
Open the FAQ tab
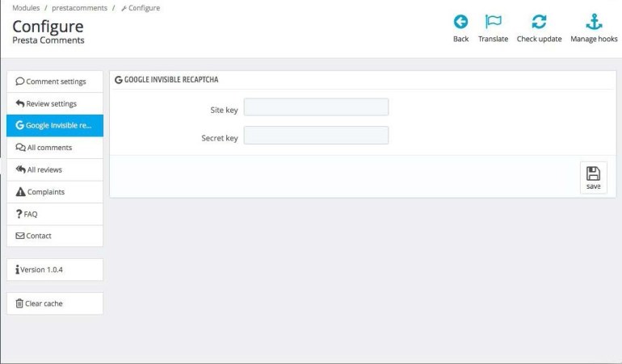(x=55, y=214)
